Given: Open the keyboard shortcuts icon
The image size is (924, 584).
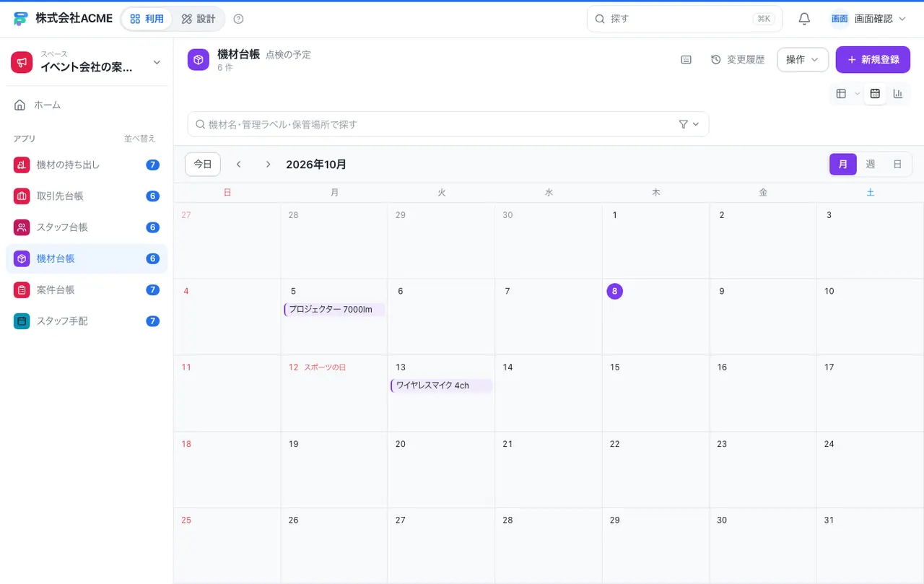Looking at the screenshot, I should (687, 60).
